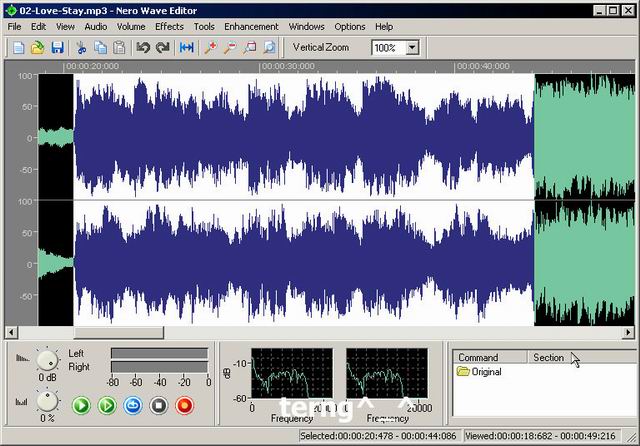Cut selection using scissors icon
Image resolution: width=640 pixels, height=446 pixels.
tap(81, 48)
